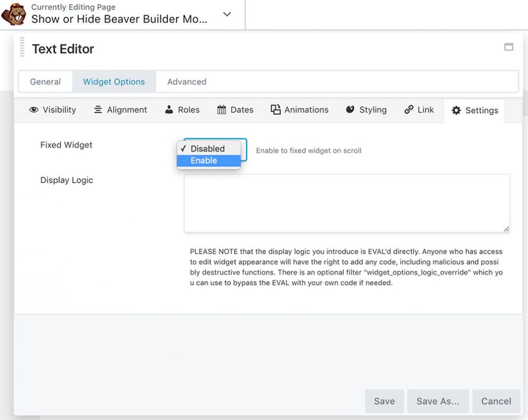This screenshot has width=528, height=420.
Task: Expand the Currently Editing Page dropdown
Action: coord(227,15)
